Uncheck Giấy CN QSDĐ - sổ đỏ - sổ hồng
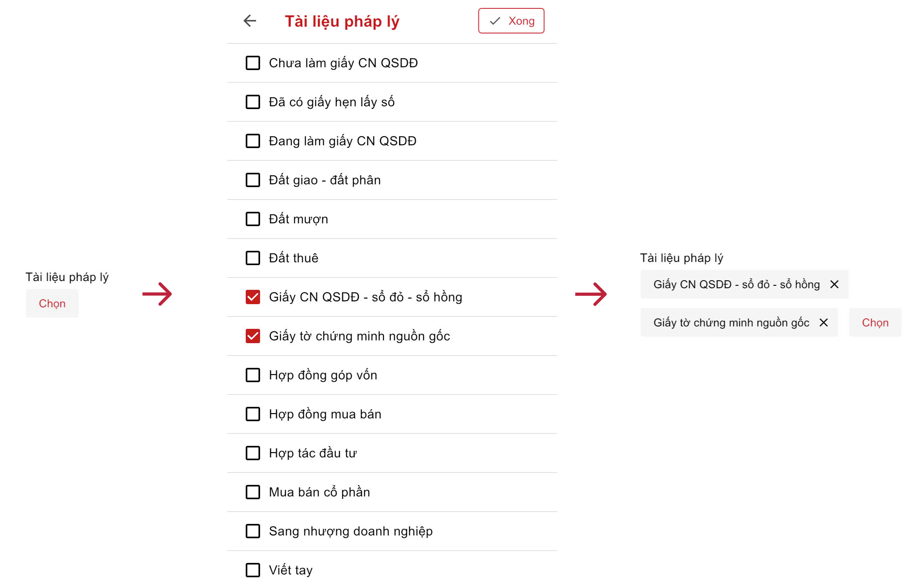The height and width of the screenshot is (588, 915). coord(253,297)
